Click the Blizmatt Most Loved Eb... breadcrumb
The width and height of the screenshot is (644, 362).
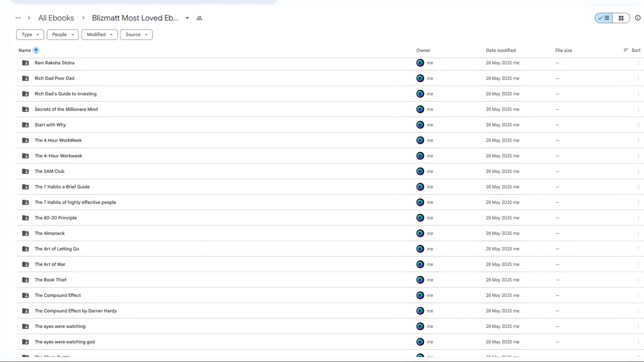click(x=135, y=18)
